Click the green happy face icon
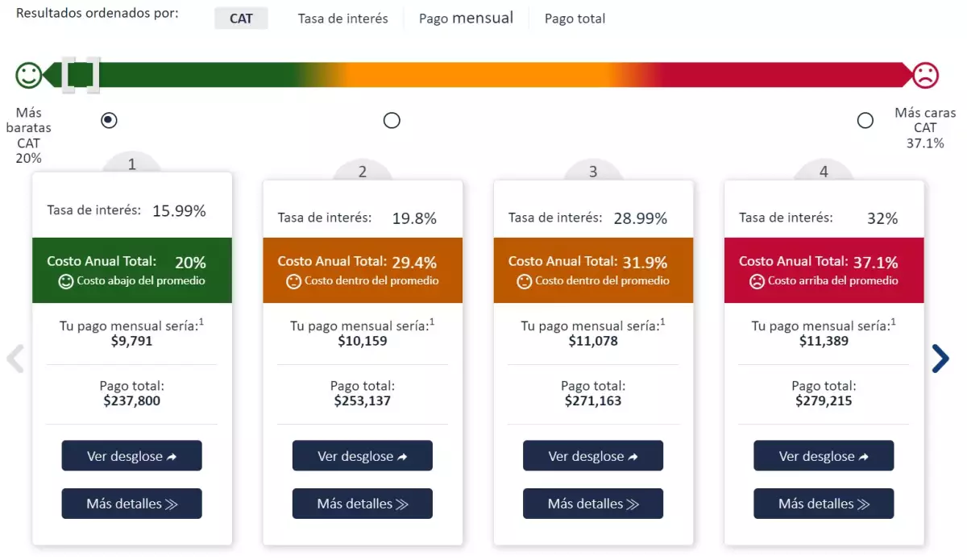This screenshot has height=560, width=967. [x=28, y=76]
